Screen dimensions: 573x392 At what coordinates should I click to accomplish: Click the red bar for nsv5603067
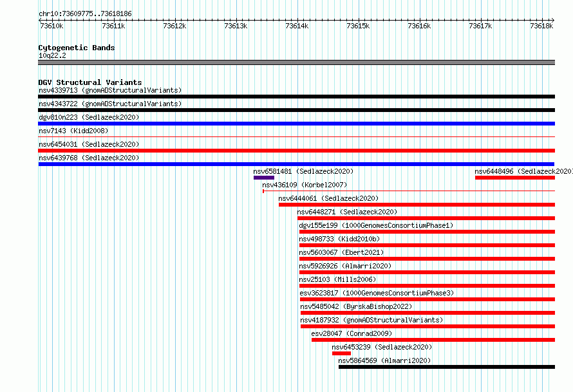427,259
